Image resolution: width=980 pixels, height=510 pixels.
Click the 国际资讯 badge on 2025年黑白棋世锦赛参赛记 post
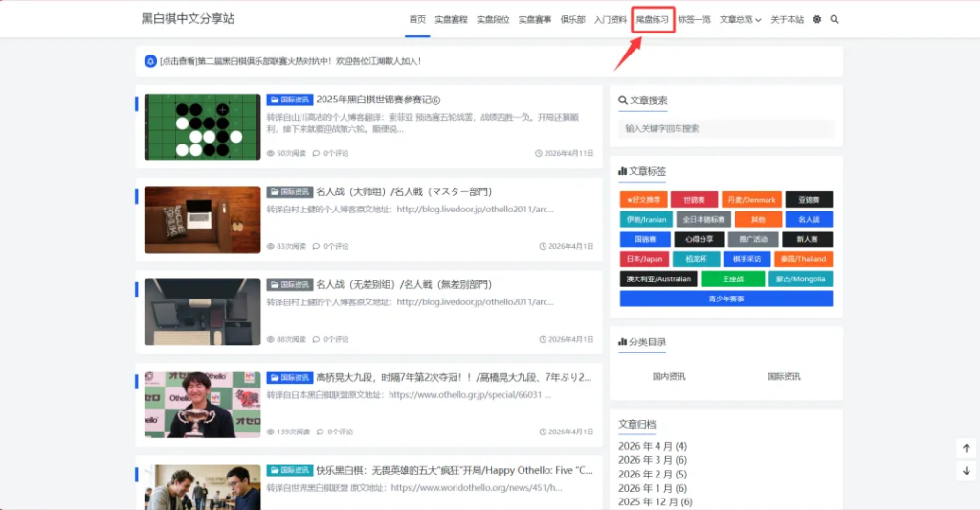[289, 100]
